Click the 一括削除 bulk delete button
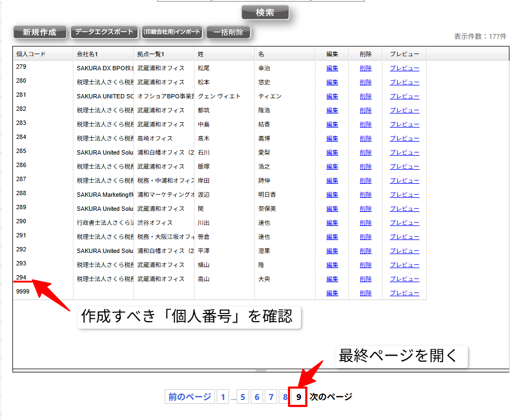517x420 pixels. (228, 32)
